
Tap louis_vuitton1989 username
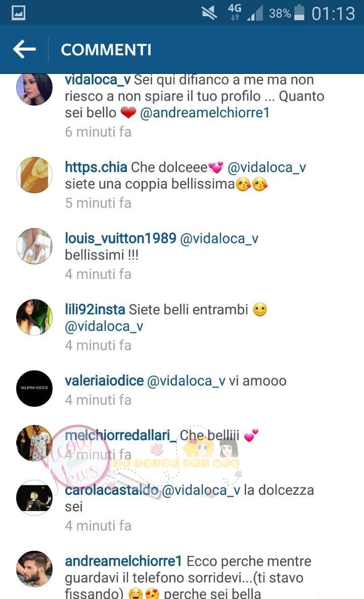[x=120, y=238]
